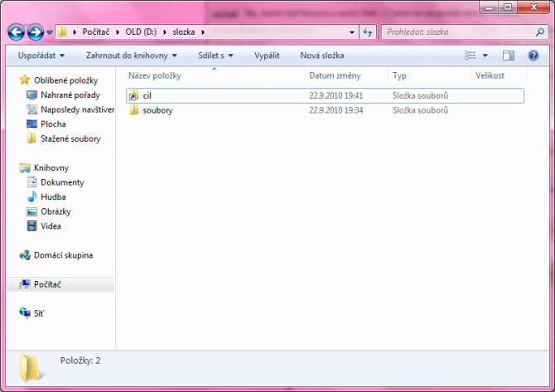Open the Videa library
This screenshot has width=555, height=392.
click(51, 225)
